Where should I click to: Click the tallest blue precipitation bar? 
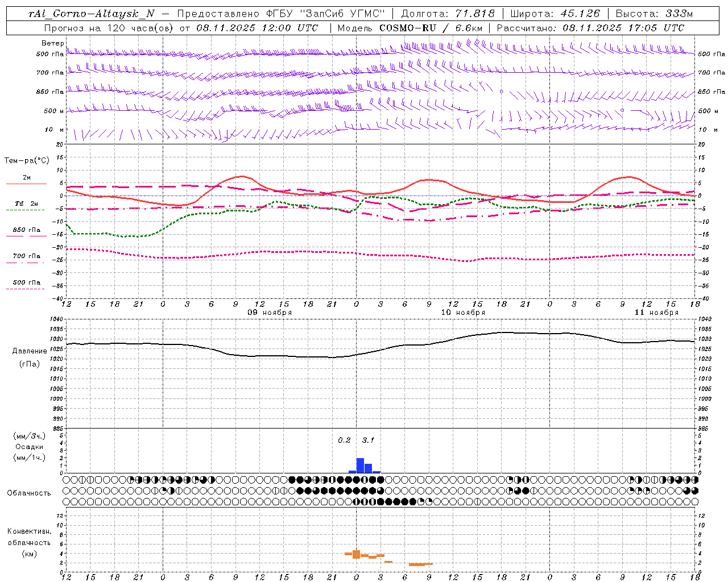tap(360, 465)
